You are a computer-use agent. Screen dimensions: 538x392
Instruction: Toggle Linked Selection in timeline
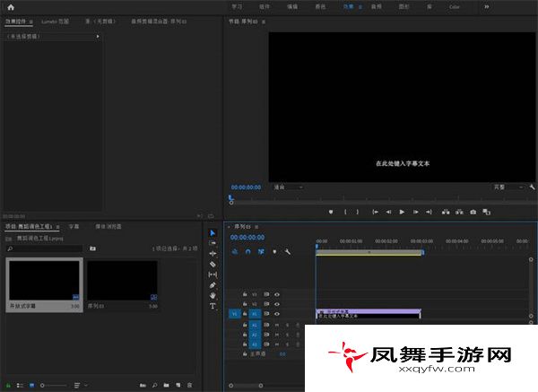click(261, 251)
